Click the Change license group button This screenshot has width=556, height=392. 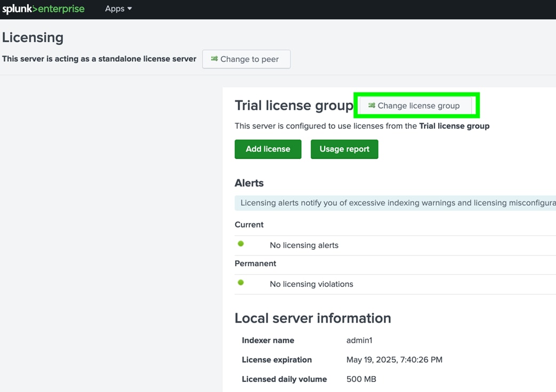click(416, 106)
